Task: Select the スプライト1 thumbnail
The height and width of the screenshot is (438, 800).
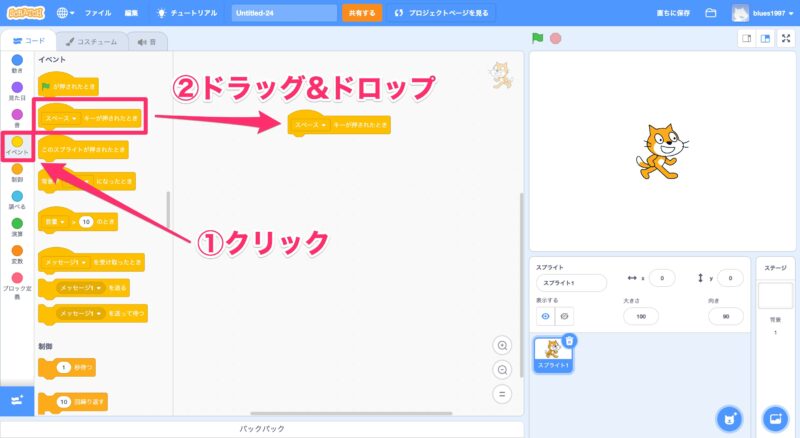Action: coord(553,355)
